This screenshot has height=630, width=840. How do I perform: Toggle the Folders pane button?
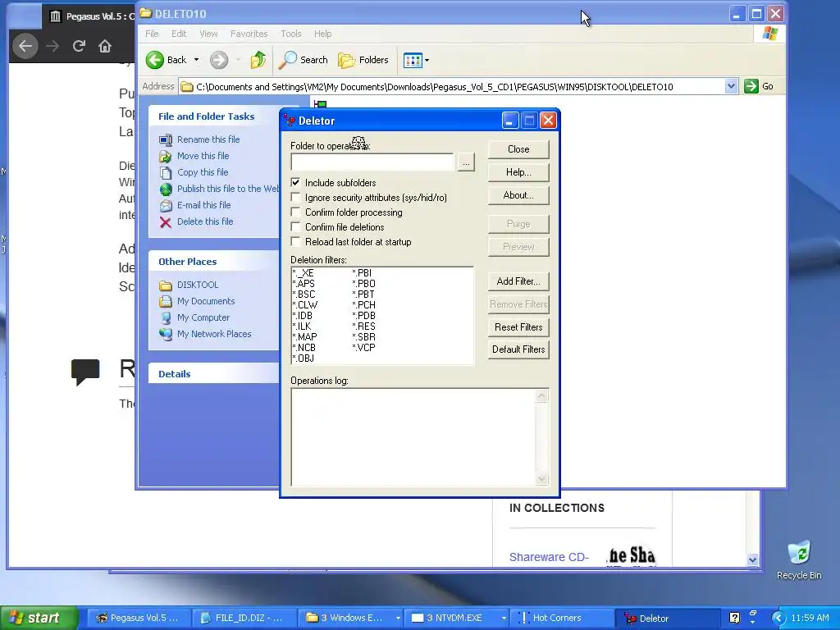(363, 60)
